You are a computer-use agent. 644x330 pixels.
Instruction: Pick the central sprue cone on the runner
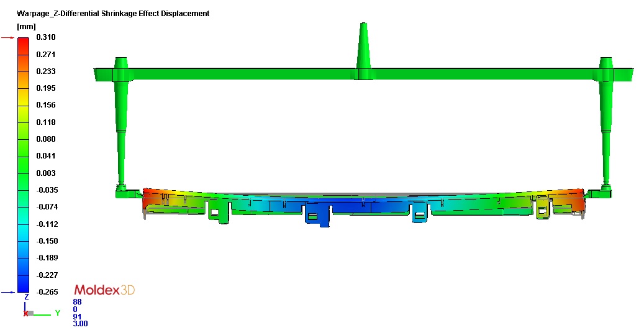pos(363,46)
